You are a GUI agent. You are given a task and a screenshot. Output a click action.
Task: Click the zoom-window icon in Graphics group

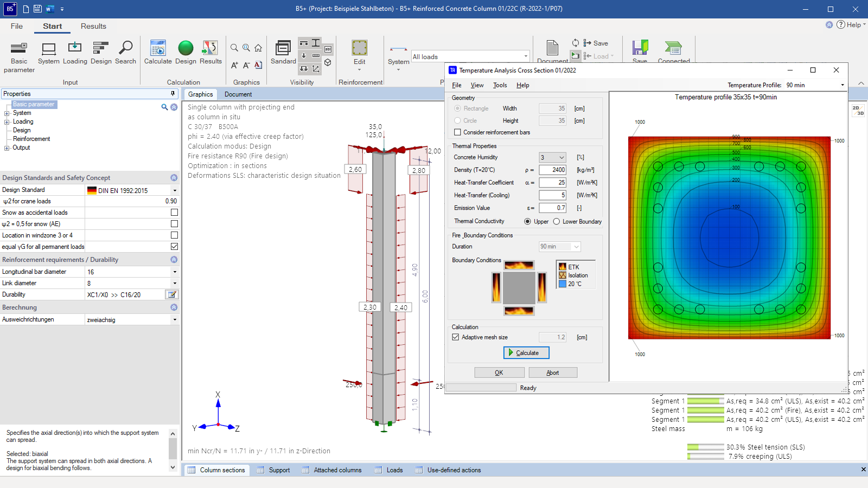point(246,48)
